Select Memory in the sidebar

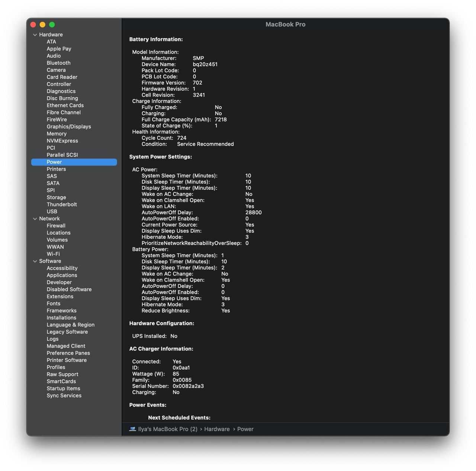tap(57, 134)
